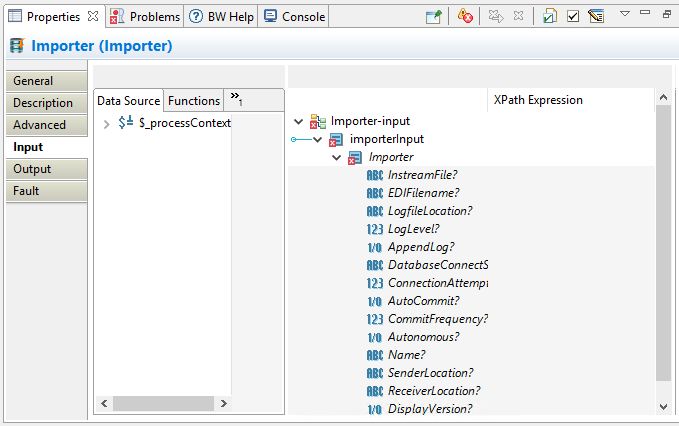The width and height of the screenshot is (679, 426).
Task: Click the ABC string icon beside InstreamFile
Action: [x=375, y=176]
